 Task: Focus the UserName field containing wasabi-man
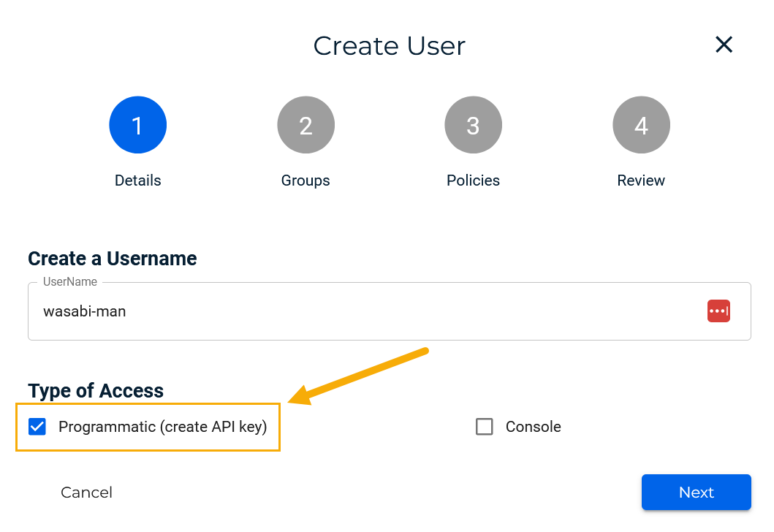351,311
